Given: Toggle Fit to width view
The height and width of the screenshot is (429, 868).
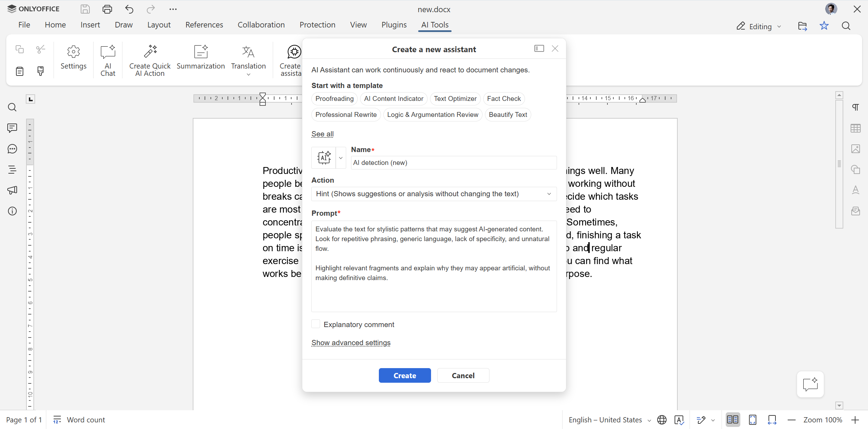Looking at the screenshot, I should tap(772, 420).
